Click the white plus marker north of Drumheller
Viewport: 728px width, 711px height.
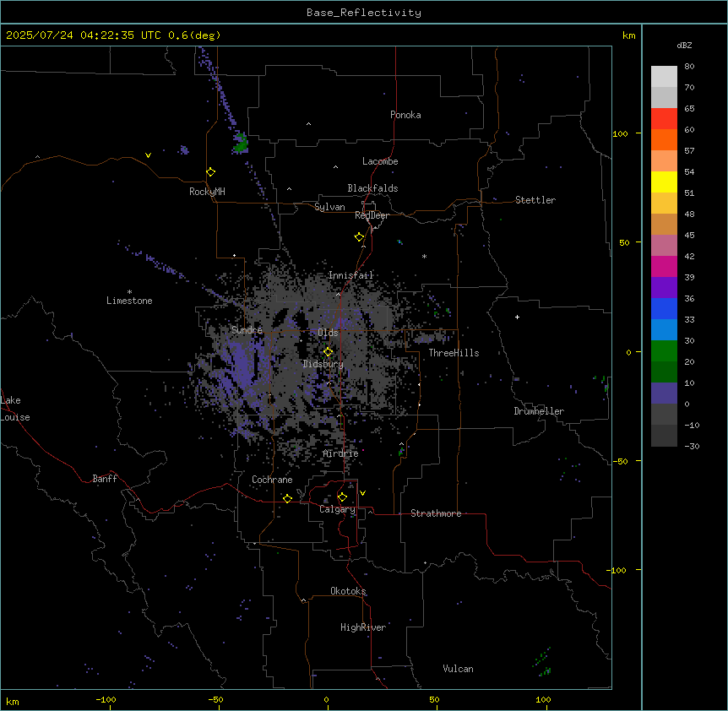point(517,317)
